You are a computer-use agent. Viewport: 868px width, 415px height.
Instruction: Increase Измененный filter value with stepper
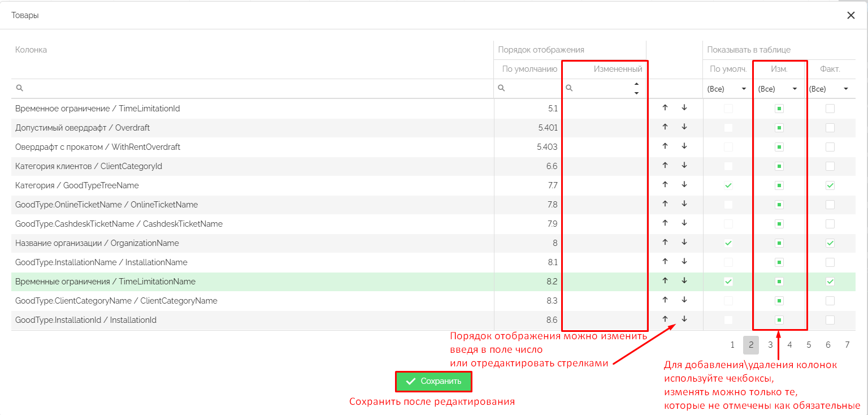point(636,84)
